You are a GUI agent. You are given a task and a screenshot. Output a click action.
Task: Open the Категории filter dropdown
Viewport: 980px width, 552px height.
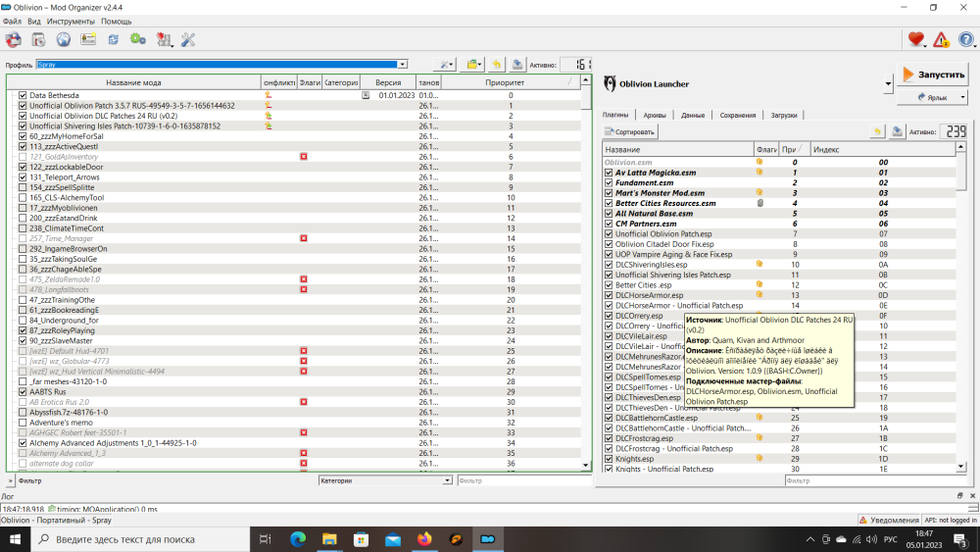pos(385,480)
